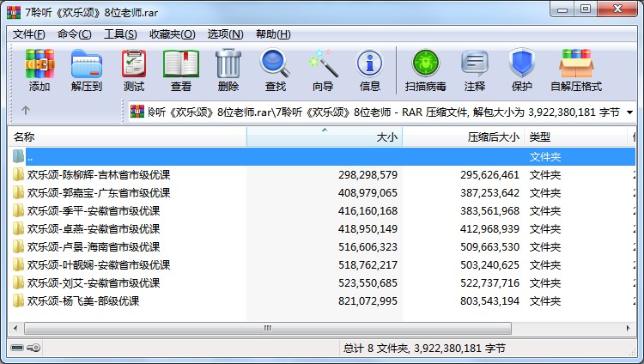This screenshot has height=364, width=644.
Task: Open the Tools (工具) menu
Action: (120, 34)
